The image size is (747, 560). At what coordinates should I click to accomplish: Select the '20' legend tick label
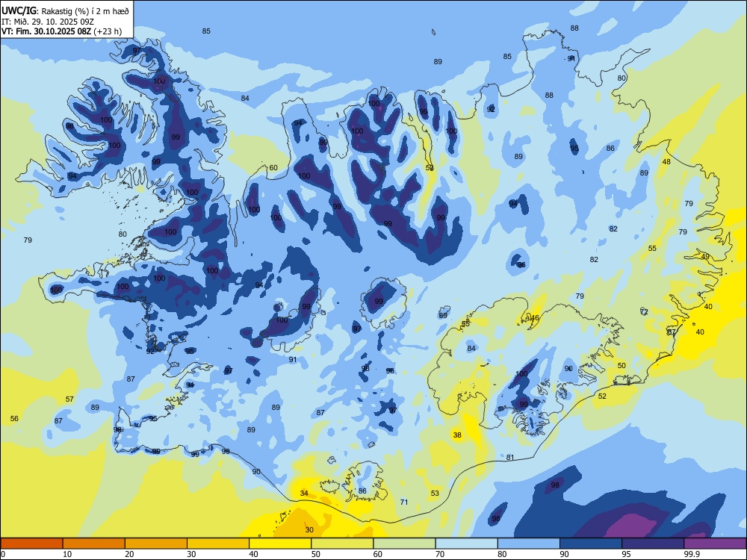(x=129, y=554)
